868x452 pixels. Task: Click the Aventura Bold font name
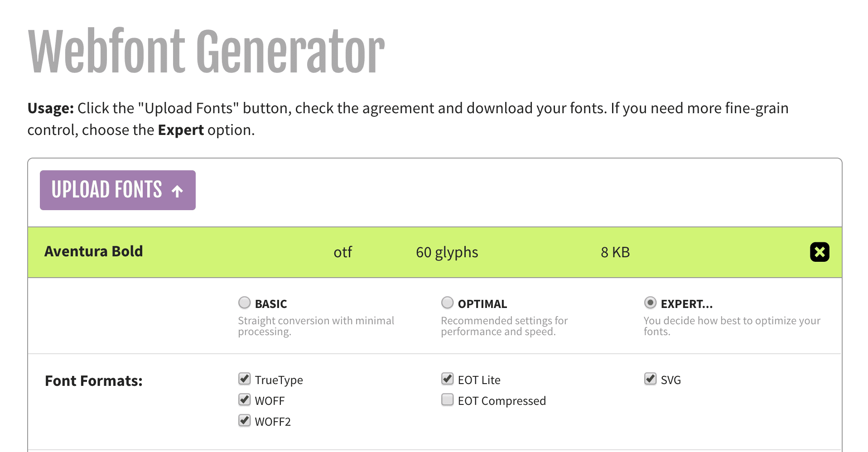coord(93,251)
